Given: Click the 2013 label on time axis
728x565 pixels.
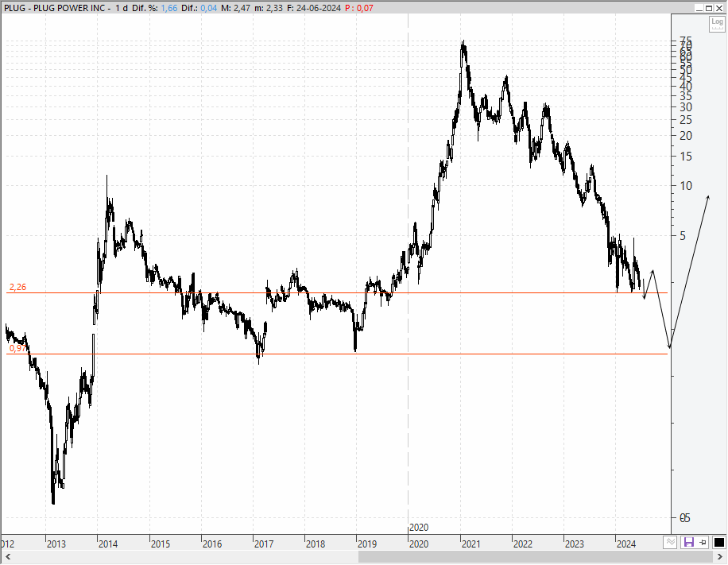Looking at the screenshot, I should [56, 544].
